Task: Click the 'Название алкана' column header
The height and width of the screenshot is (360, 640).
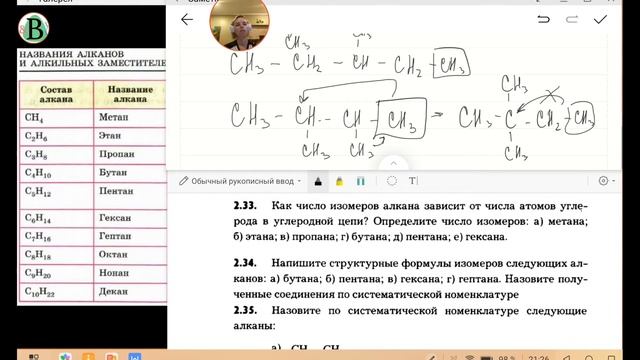Action: pos(130,94)
